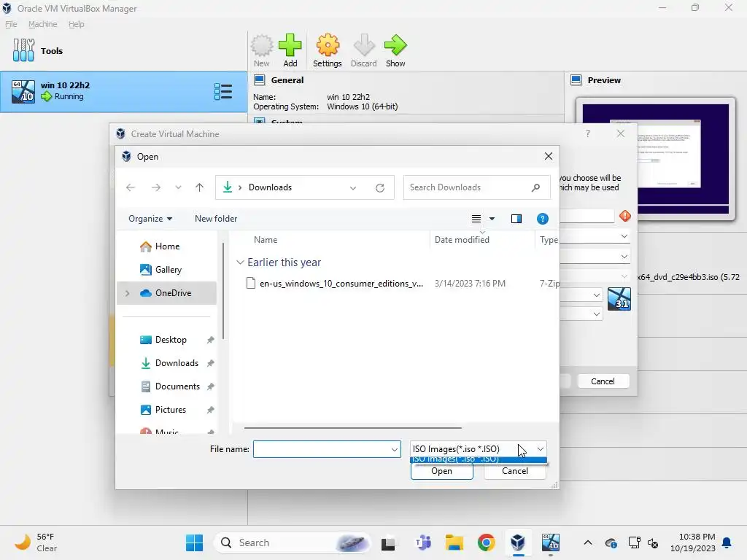Refresh the Downloads folder listing
The height and width of the screenshot is (560, 747).
(x=379, y=187)
